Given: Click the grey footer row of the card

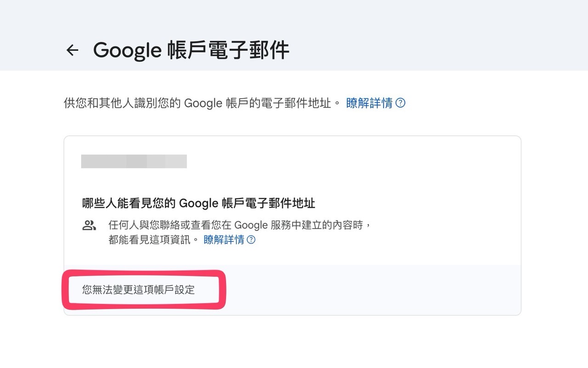Looking at the screenshot, I should [x=367, y=290].
